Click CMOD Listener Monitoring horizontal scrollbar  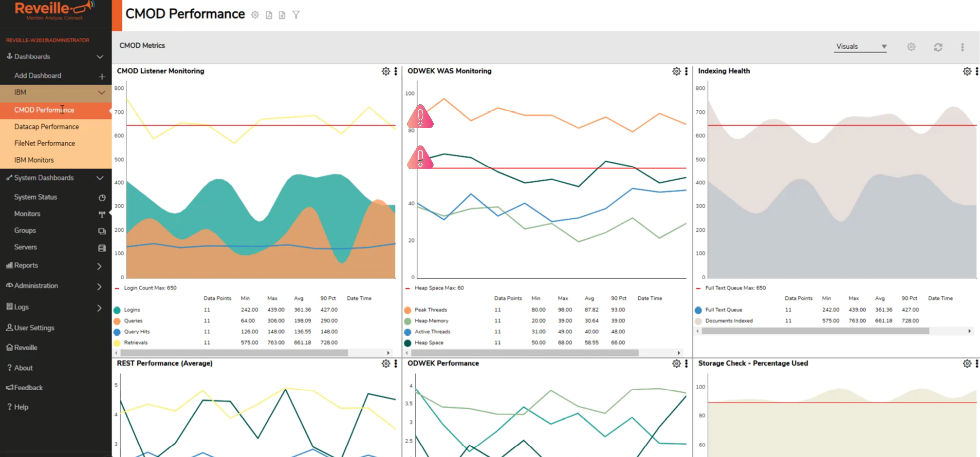point(234,353)
